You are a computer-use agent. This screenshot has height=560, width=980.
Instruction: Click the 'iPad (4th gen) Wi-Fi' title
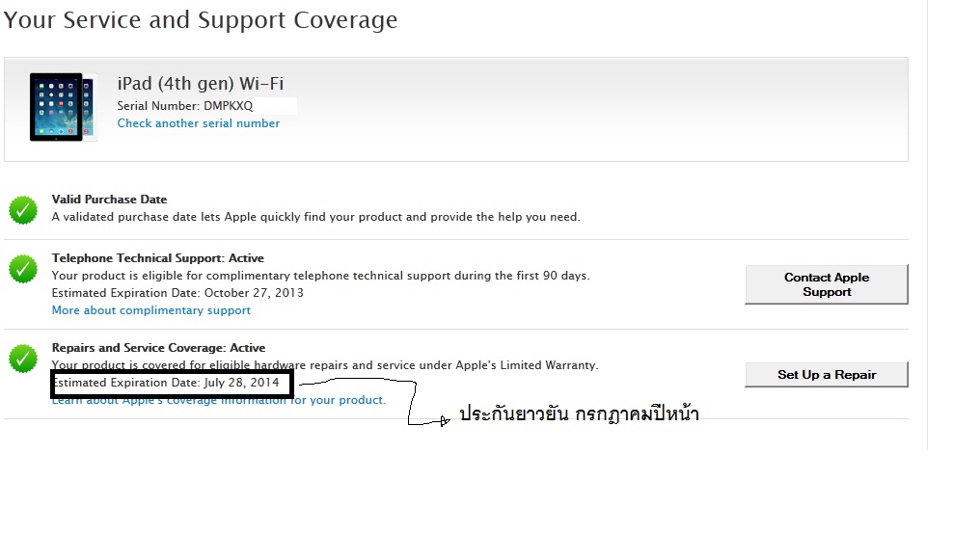coord(200,84)
